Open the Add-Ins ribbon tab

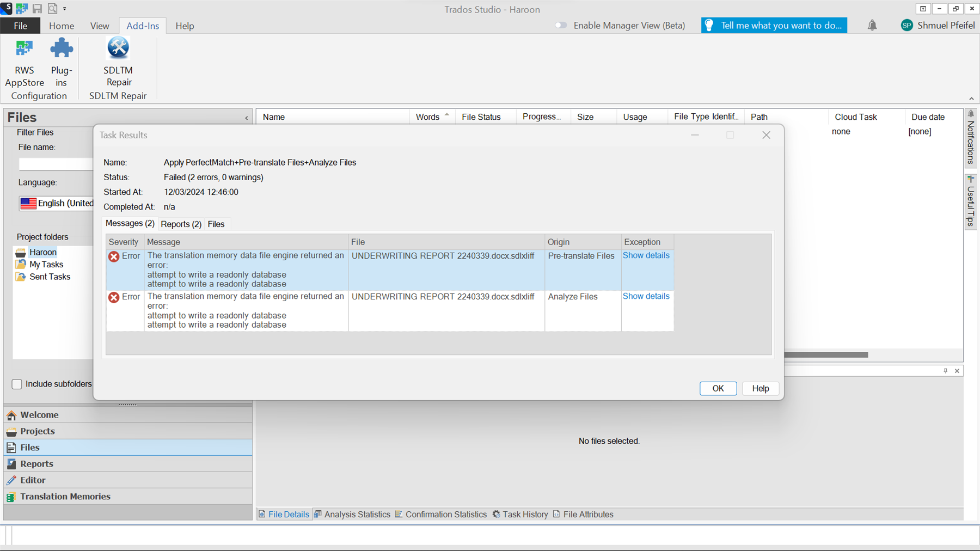pyautogui.click(x=143, y=26)
